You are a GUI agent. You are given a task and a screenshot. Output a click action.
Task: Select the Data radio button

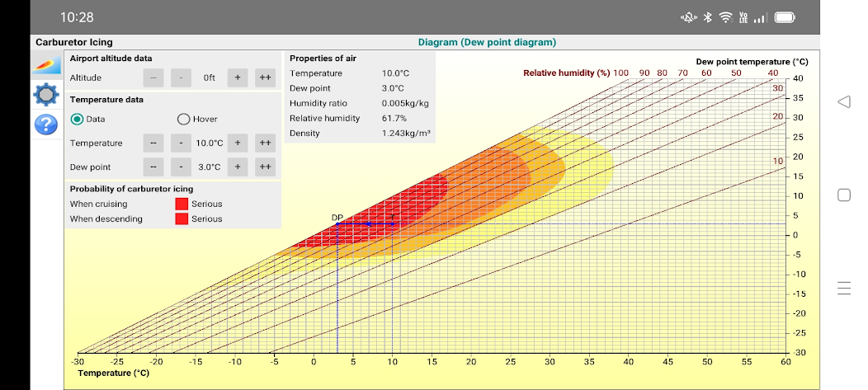click(78, 119)
